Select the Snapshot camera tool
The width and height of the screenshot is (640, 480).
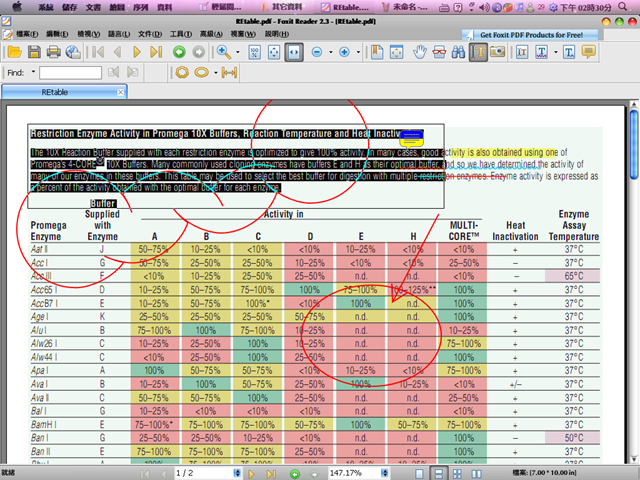497,51
